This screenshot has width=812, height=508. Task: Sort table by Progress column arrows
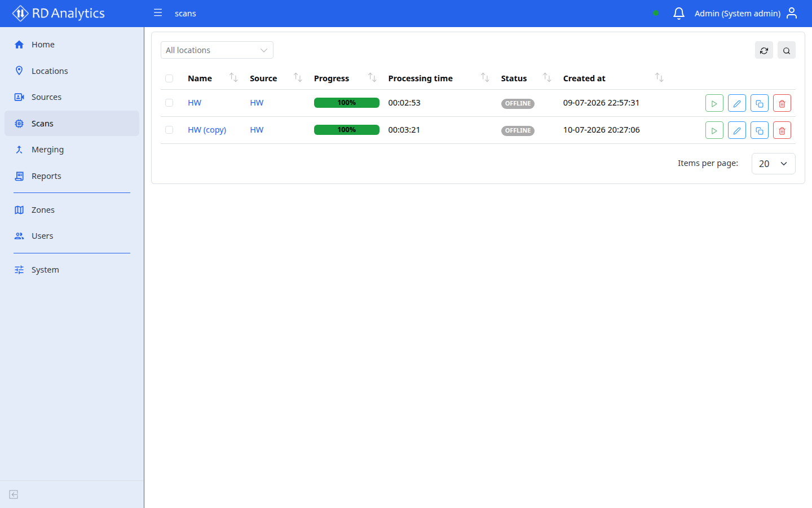(372, 77)
